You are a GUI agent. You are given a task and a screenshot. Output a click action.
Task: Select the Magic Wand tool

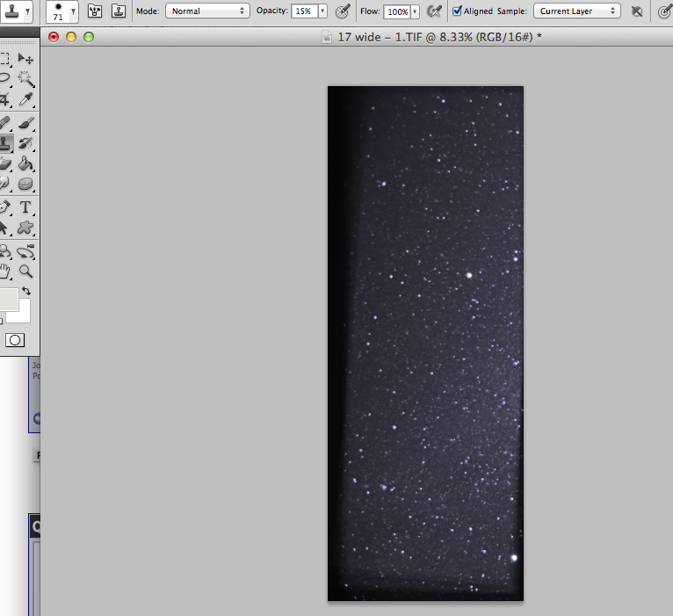[25, 79]
